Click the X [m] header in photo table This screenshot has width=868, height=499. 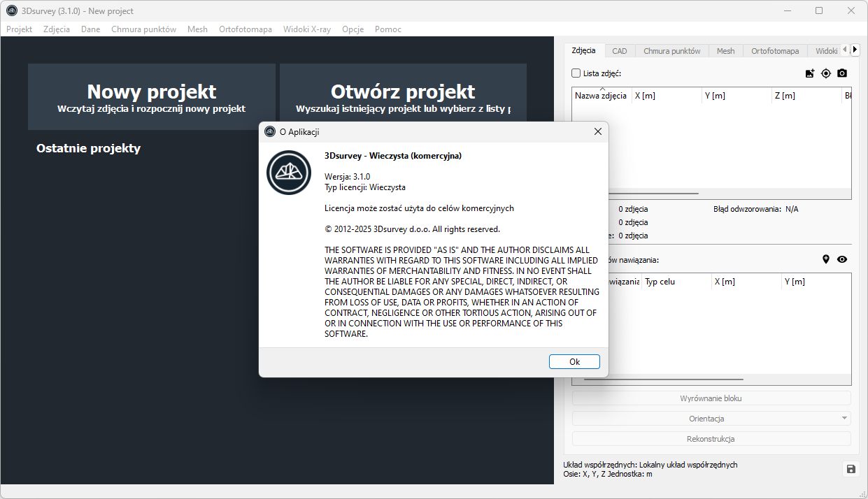click(666, 96)
